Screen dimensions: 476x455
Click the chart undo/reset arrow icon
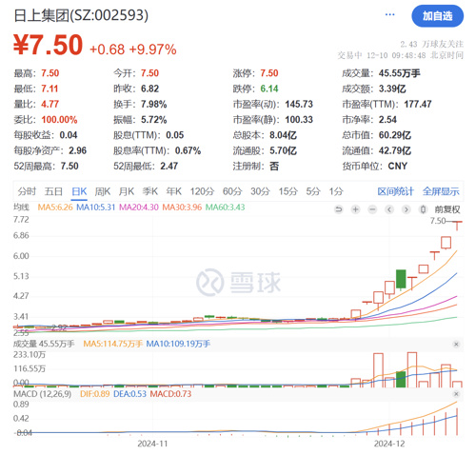(x=339, y=209)
